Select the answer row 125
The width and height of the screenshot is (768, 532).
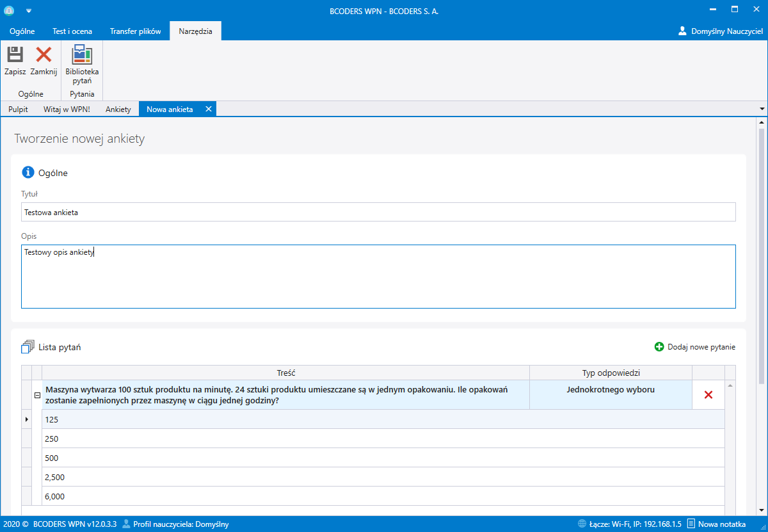[x=383, y=419]
